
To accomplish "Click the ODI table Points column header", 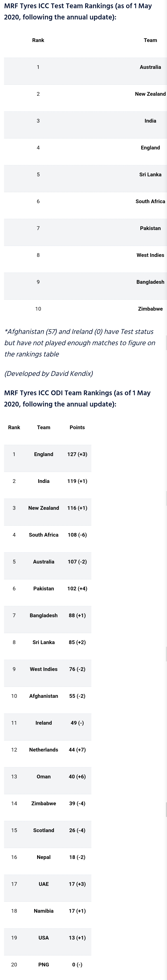I will pyautogui.click(x=77, y=427).
